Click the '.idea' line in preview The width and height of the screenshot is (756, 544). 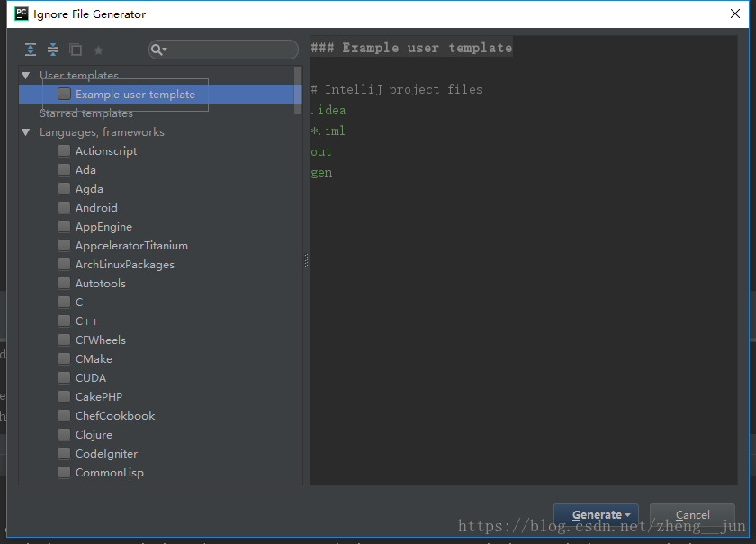click(x=328, y=110)
